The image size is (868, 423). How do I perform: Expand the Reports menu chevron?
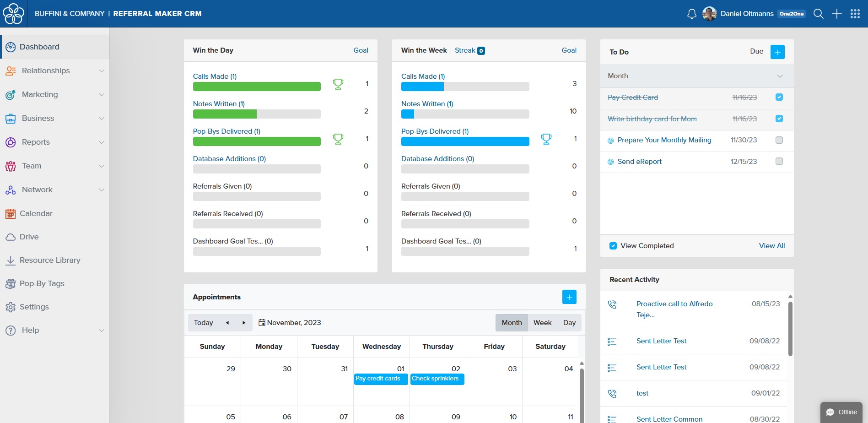pyautogui.click(x=102, y=142)
